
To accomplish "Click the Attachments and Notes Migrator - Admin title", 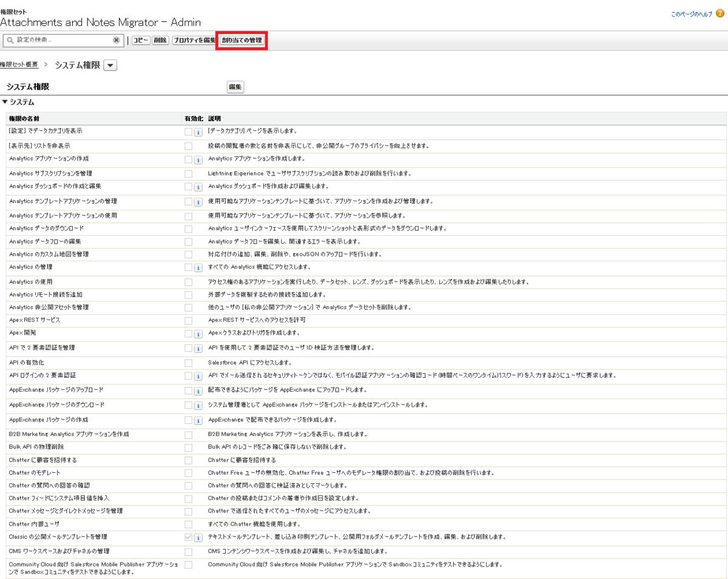I will 101,22.
